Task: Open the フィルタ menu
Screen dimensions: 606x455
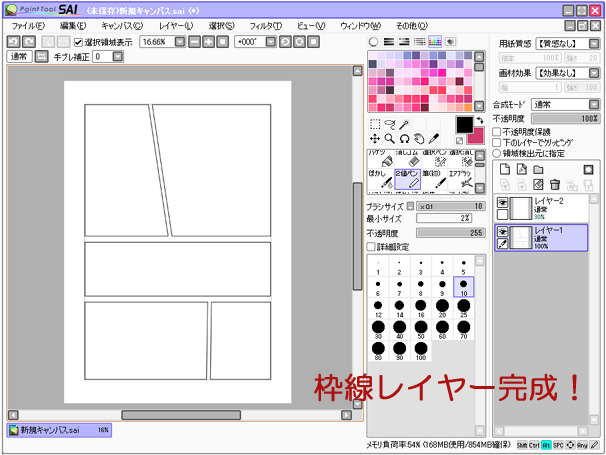Action: (266, 26)
